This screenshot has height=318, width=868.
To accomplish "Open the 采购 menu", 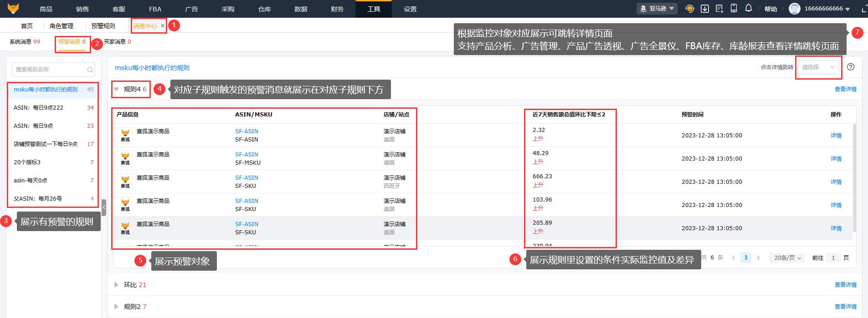I will pos(228,9).
